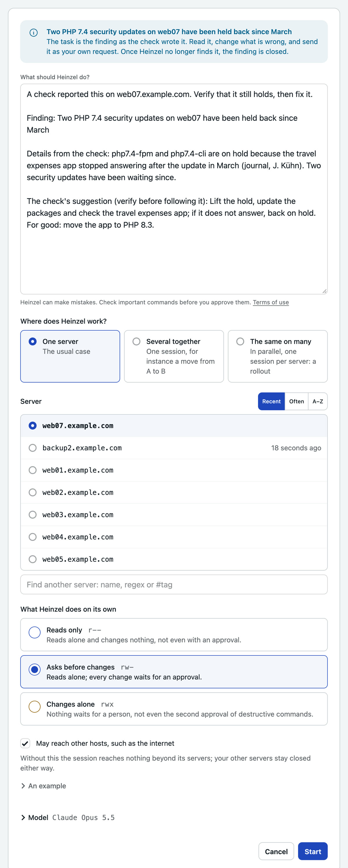
Task: Toggle May reach other hosts checkbox
Action: point(25,743)
